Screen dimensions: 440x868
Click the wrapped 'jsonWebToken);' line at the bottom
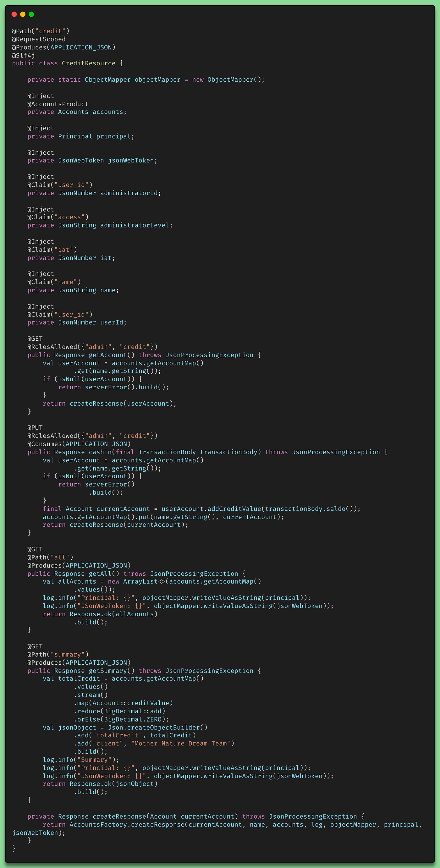click(39, 832)
